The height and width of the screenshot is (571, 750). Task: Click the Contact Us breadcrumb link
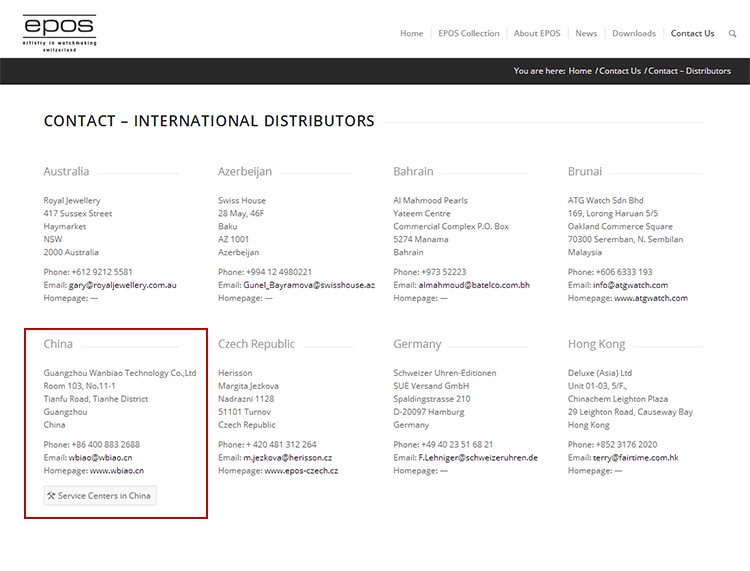pos(620,71)
